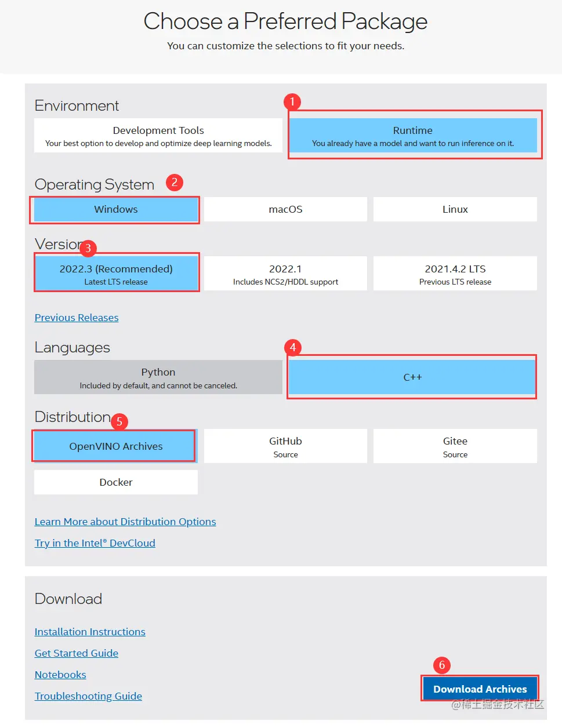Open the Notebooks link

point(60,675)
